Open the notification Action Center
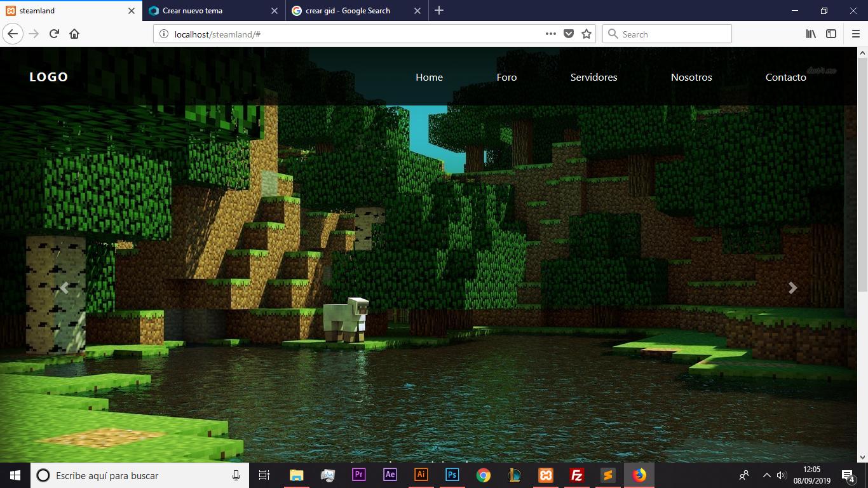 pos(848,475)
